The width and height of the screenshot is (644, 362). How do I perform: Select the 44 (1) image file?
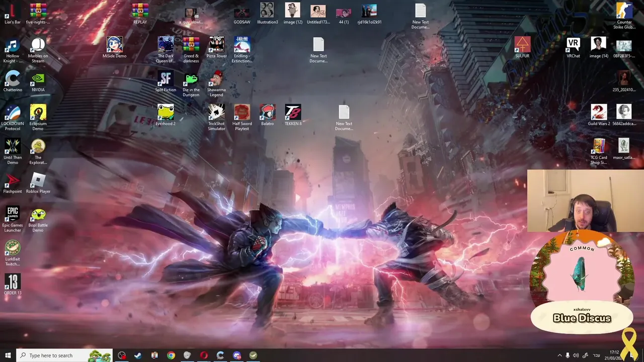tap(344, 14)
